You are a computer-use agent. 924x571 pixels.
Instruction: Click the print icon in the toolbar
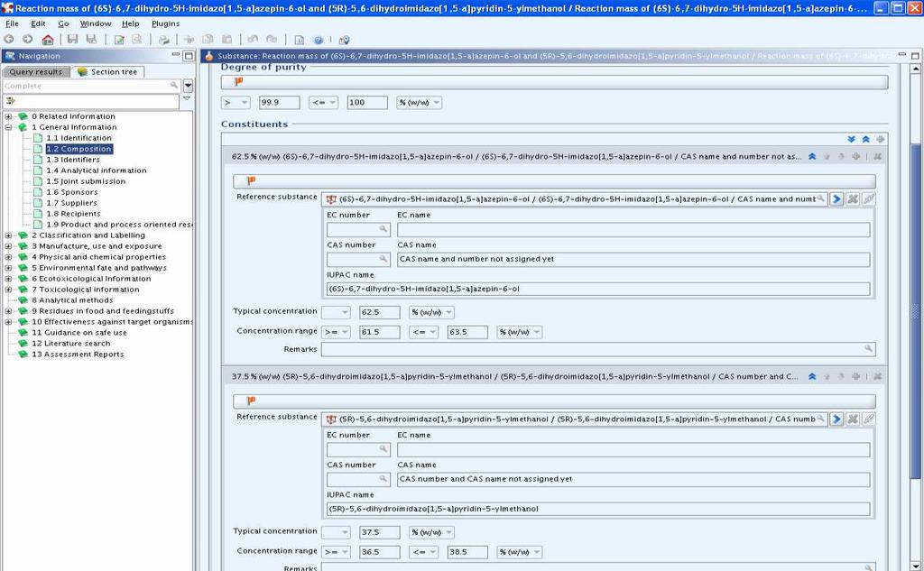tap(164, 40)
